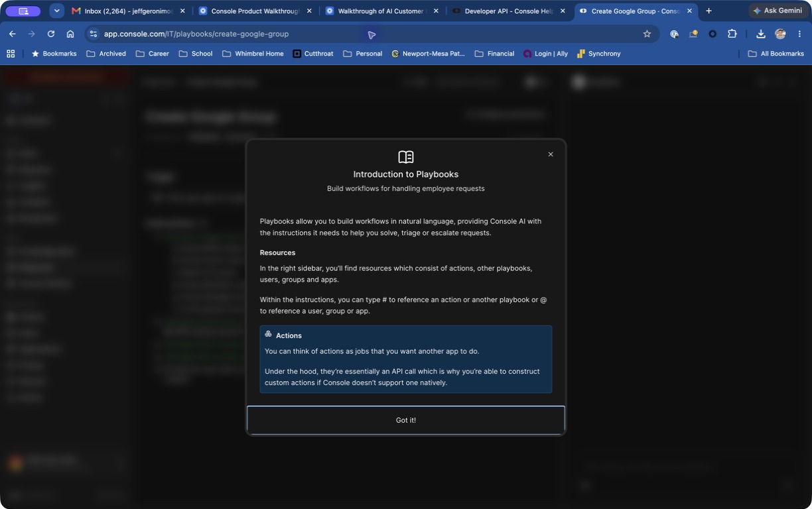
Task: Click the Resources subheading in the dialog
Action: click(x=277, y=253)
